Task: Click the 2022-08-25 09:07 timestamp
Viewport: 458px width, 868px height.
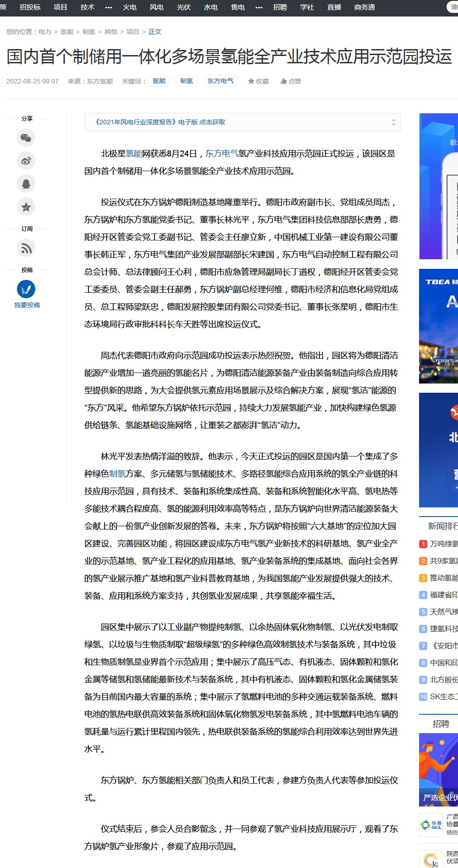Action: coord(33,81)
